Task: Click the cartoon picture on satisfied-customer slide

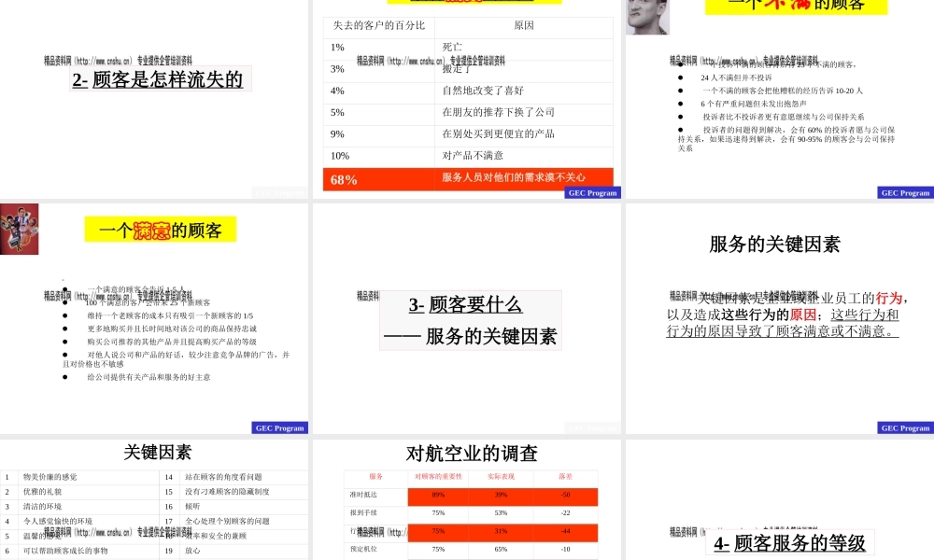Action: tap(19, 229)
